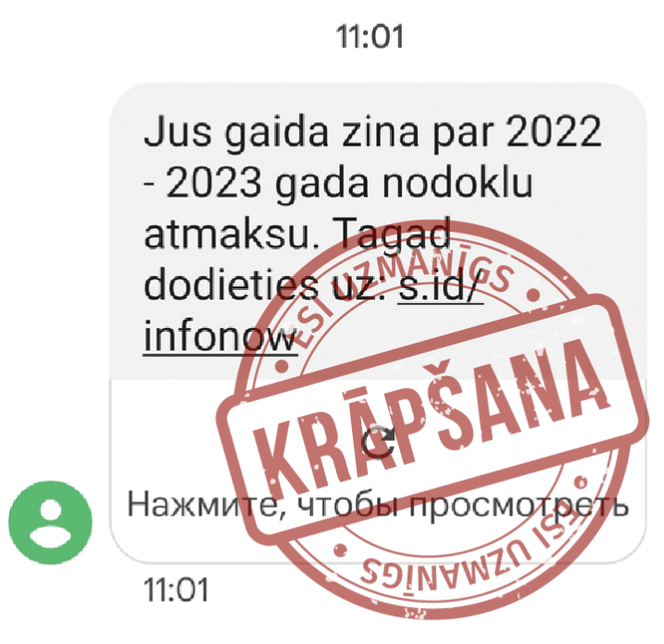The image size is (664, 644).
Task: Click the red dot left of the stamp ring
Action: point(282,366)
